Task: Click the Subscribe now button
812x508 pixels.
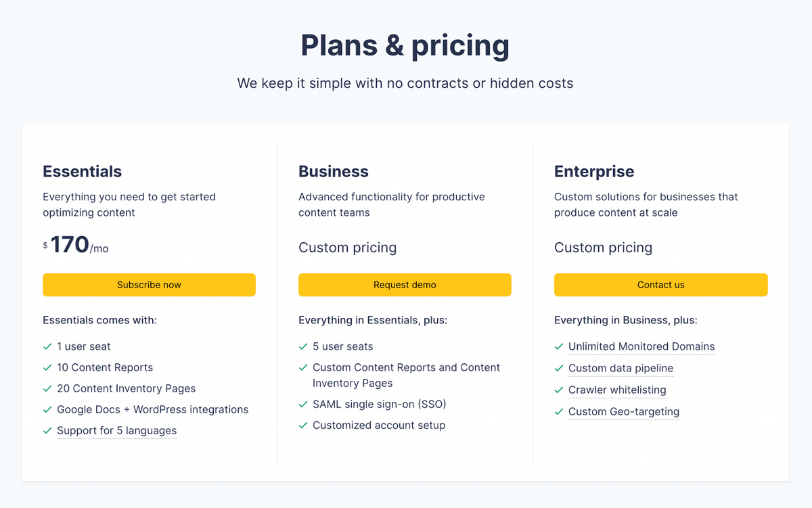Action: coord(149,285)
